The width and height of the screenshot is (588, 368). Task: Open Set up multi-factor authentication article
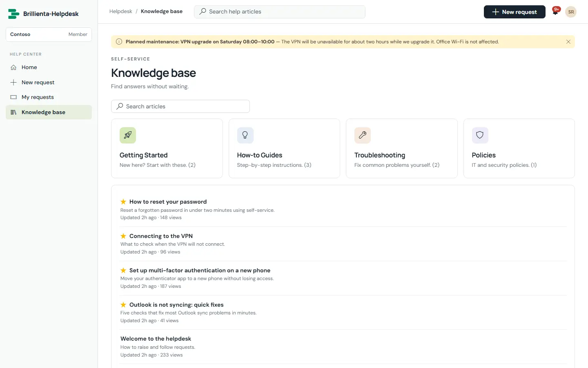(x=200, y=270)
